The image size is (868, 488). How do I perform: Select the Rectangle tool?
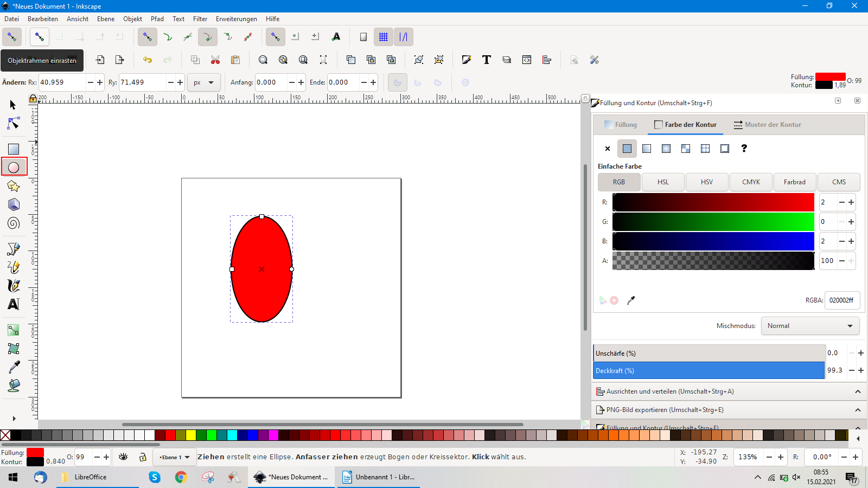coord(14,149)
